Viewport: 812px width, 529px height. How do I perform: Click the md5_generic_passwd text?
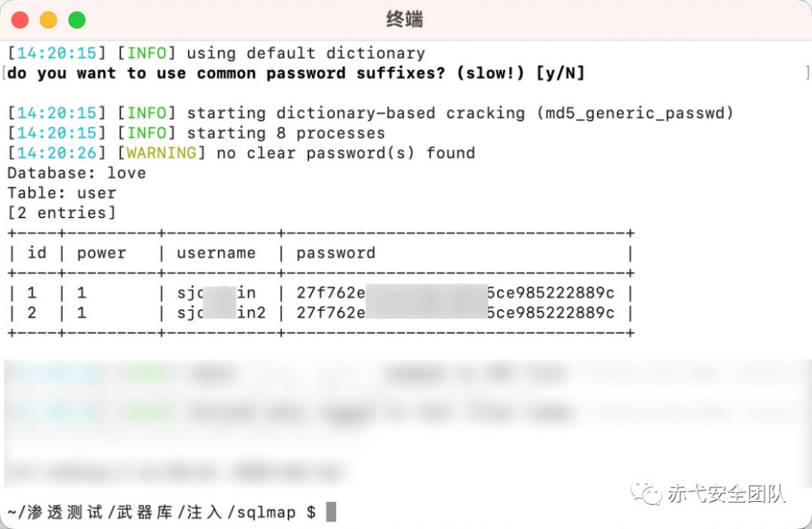[635, 113]
